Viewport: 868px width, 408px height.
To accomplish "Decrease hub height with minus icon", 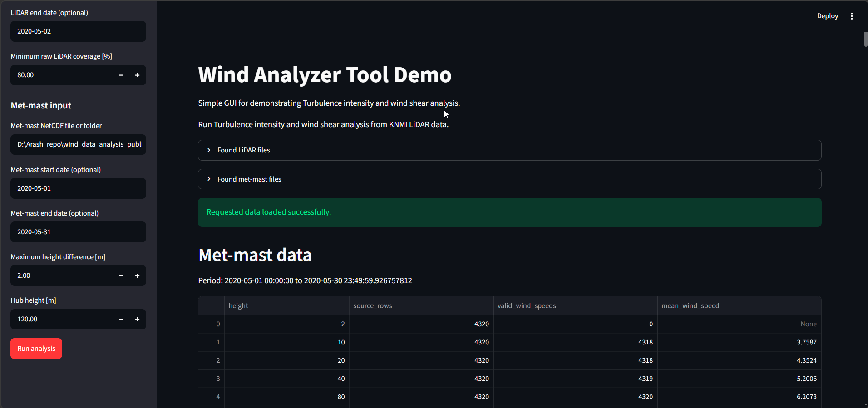I will (121, 320).
